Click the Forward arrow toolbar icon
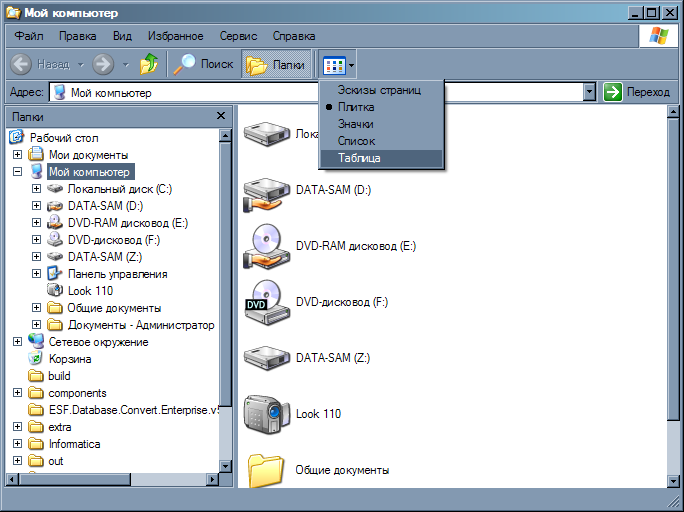 (103, 65)
